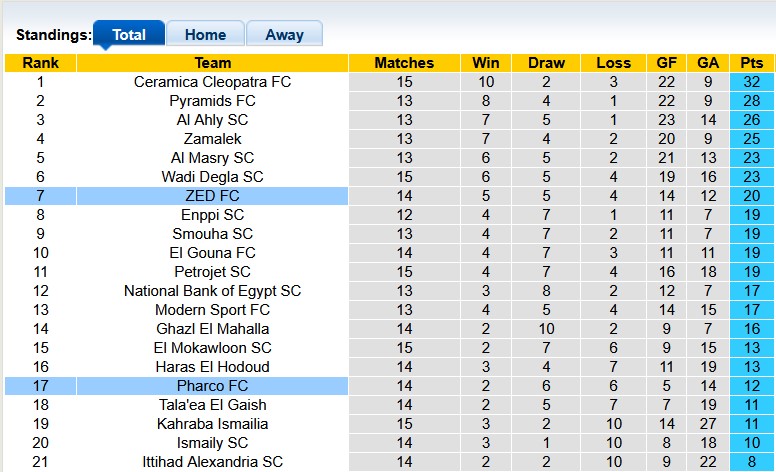Select the Away standings tab
Screen dimensions: 776x472
pyautogui.click(x=284, y=35)
